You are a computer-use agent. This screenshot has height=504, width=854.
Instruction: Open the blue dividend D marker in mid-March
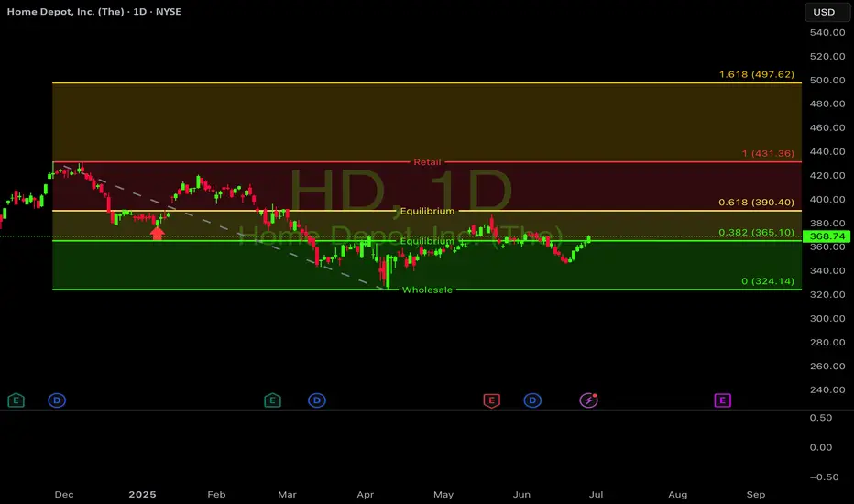pyautogui.click(x=317, y=400)
